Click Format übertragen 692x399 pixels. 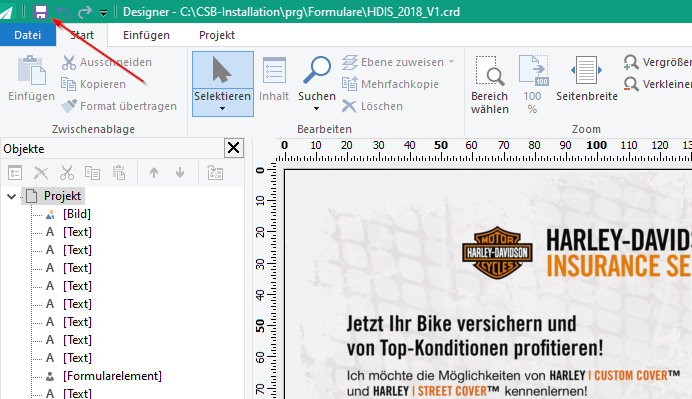[119, 106]
